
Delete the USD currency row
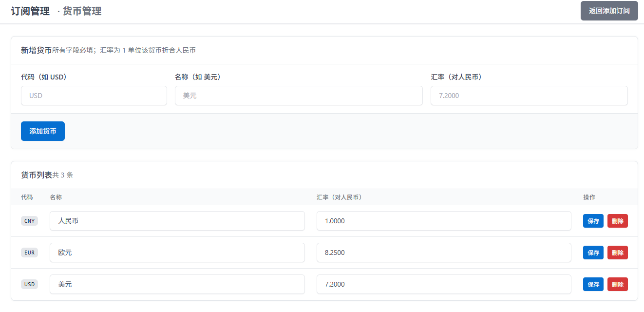pos(617,284)
